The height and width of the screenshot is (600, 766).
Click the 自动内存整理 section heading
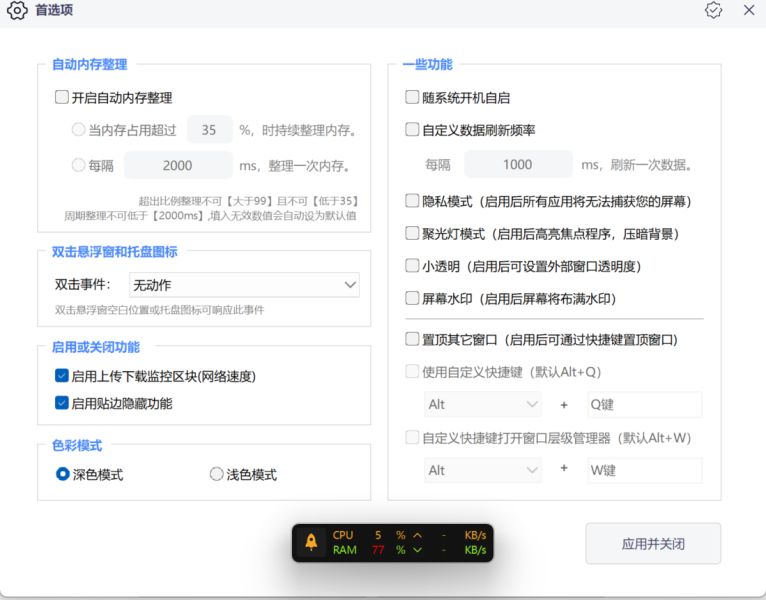coord(89,64)
